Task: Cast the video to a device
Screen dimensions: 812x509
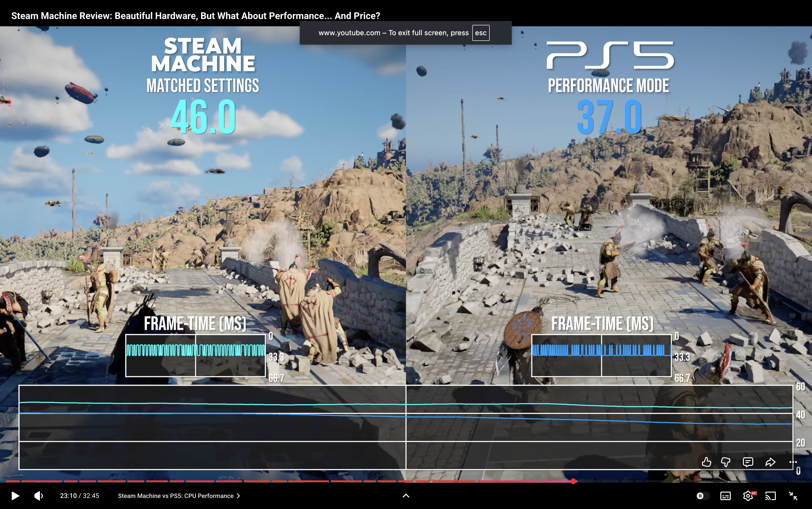Action: pyautogui.click(x=771, y=496)
